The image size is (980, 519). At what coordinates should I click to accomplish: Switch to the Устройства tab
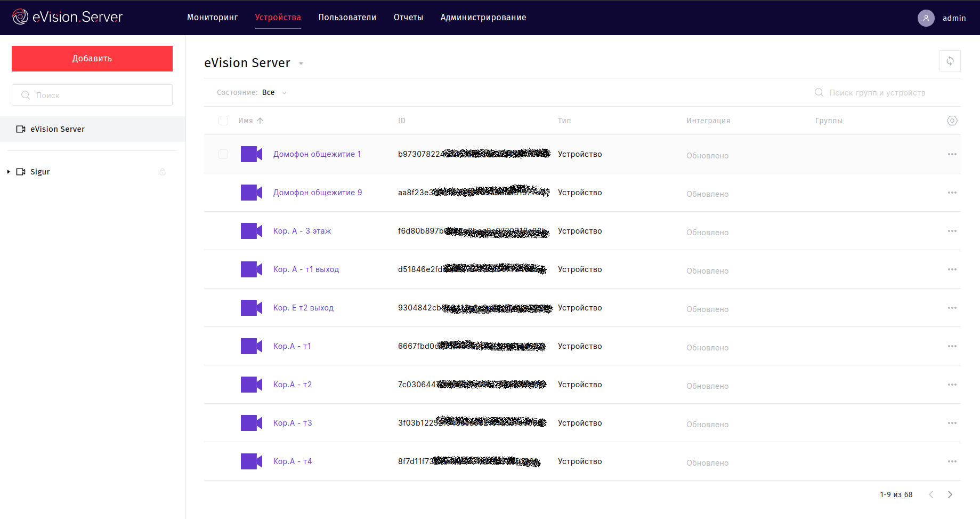click(x=278, y=17)
